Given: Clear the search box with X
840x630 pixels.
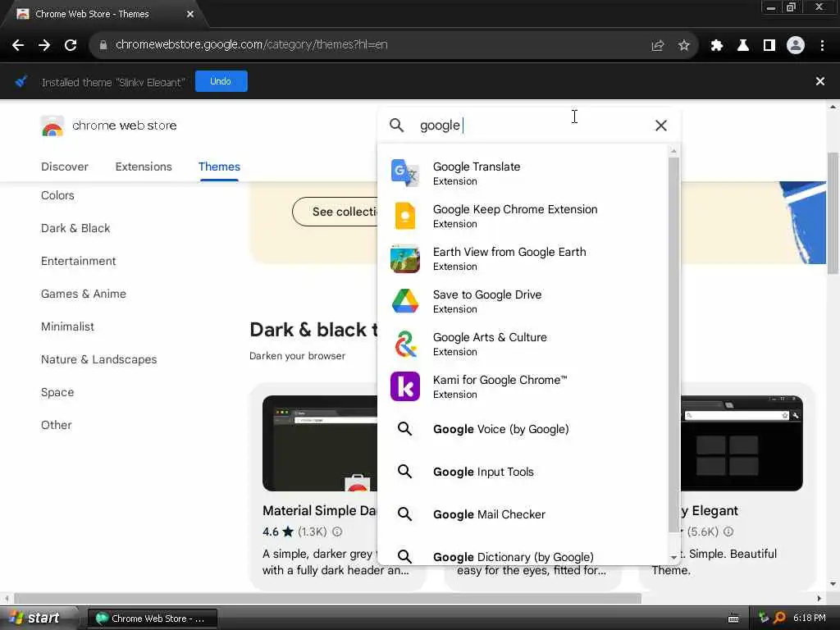Looking at the screenshot, I should [661, 126].
